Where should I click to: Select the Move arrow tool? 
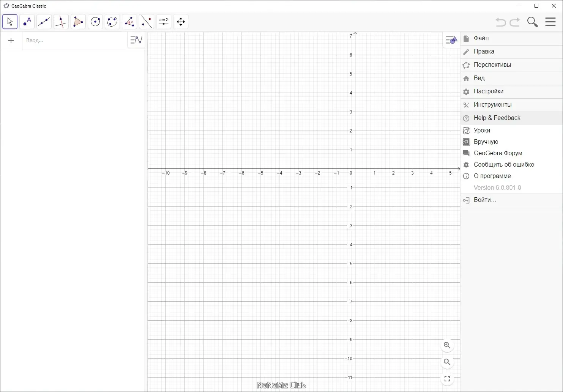(x=10, y=22)
